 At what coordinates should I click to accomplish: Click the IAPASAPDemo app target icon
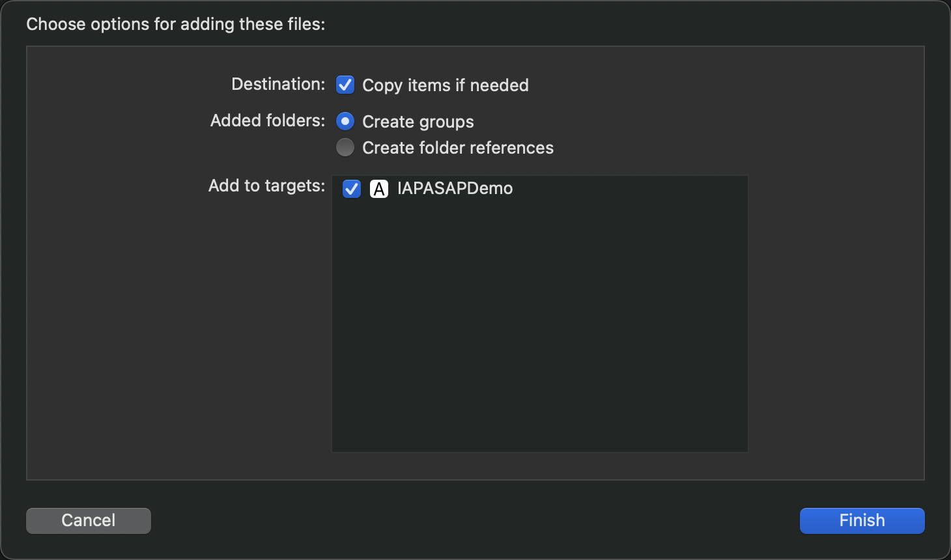pos(379,189)
